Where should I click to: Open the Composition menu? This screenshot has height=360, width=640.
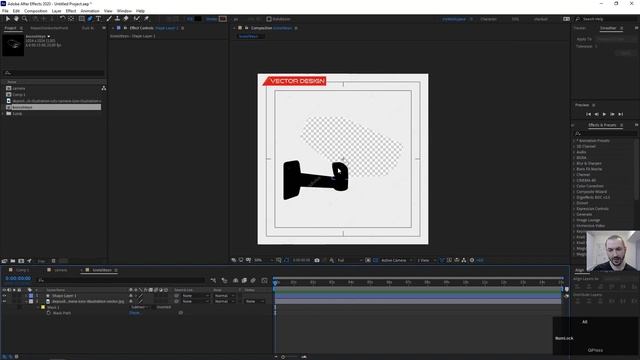tap(36, 11)
